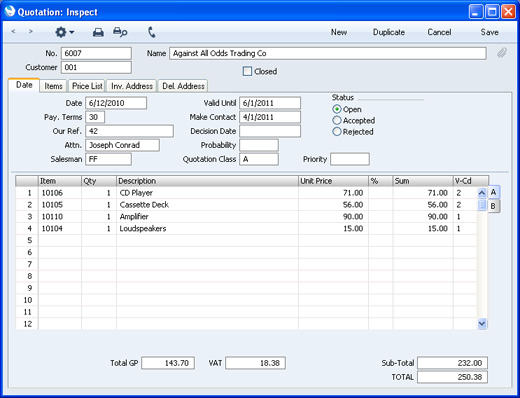Open the Price List tab
The height and width of the screenshot is (398, 520).
pos(87,86)
